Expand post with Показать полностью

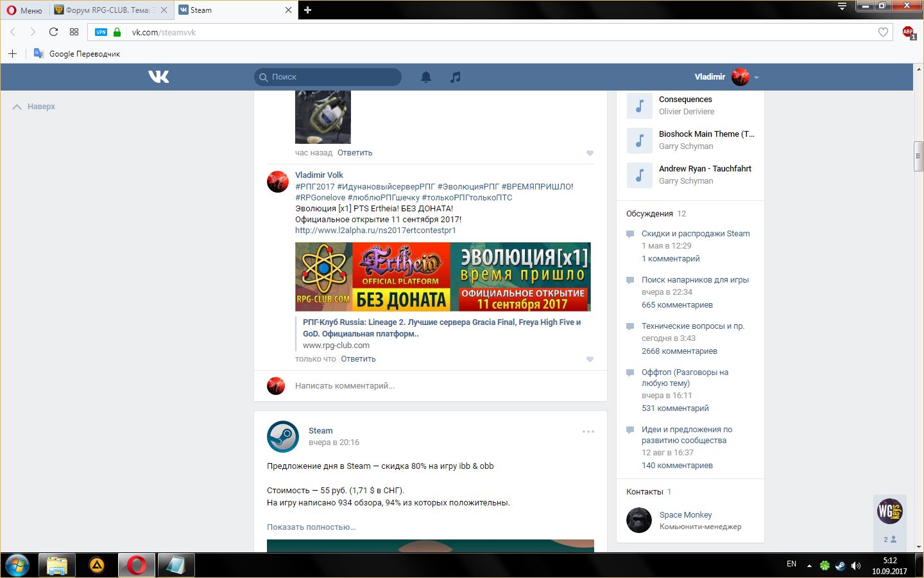tap(311, 527)
